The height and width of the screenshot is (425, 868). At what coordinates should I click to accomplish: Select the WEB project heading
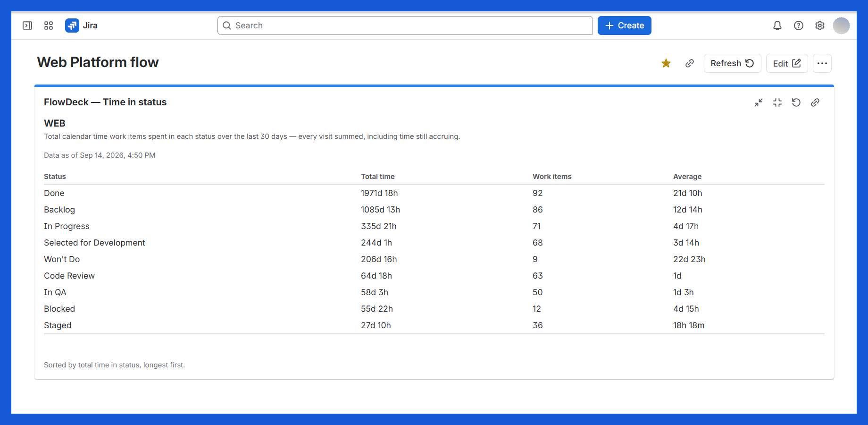point(55,123)
